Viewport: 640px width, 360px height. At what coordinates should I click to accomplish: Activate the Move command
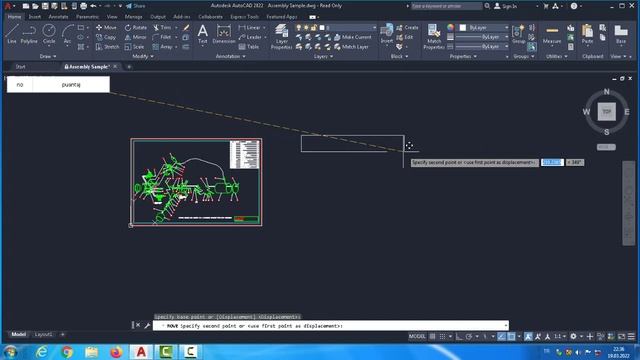106,27
